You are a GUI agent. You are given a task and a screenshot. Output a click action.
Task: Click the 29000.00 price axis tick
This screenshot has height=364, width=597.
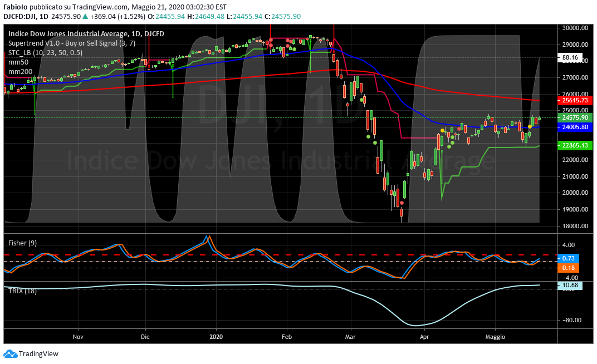tap(575, 45)
